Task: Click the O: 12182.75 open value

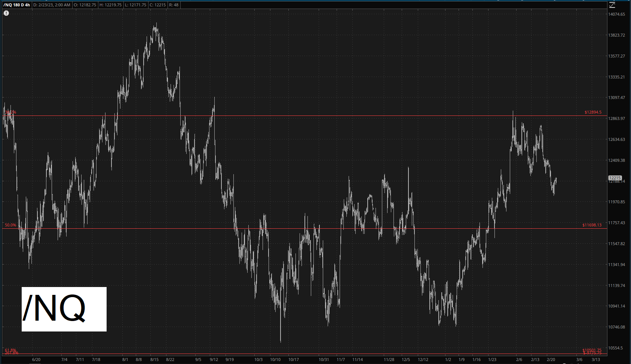Action: [x=85, y=5]
